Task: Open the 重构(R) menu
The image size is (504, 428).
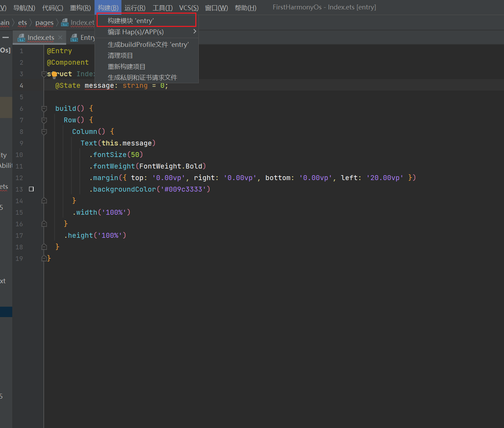Action: [80, 7]
